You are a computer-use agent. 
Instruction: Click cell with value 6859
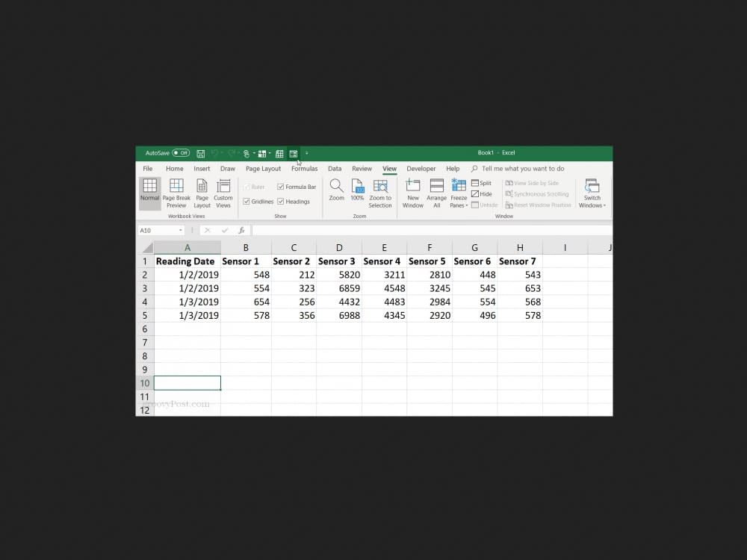pyautogui.click(x=338, y=288)
